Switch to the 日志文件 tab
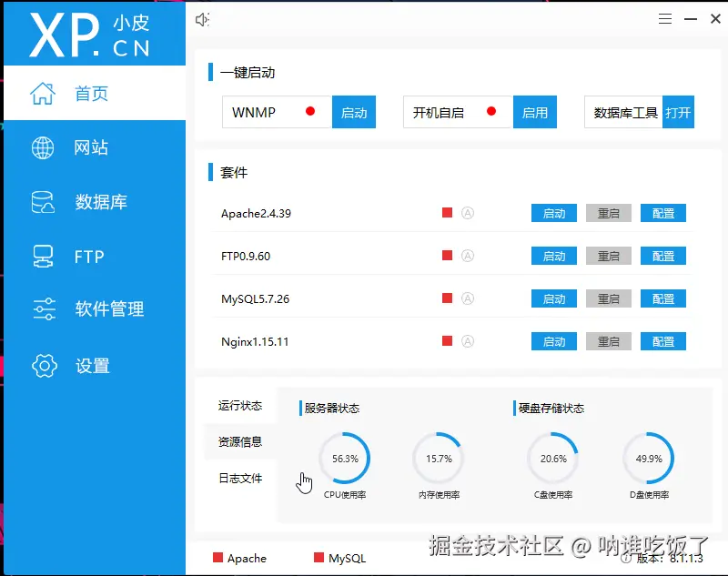 click(x=240, y=478)
